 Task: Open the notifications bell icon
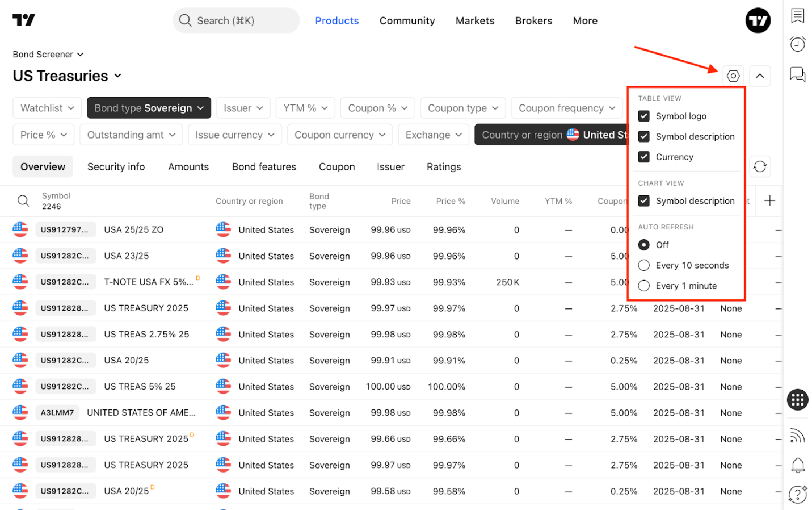tap(797, 465)
